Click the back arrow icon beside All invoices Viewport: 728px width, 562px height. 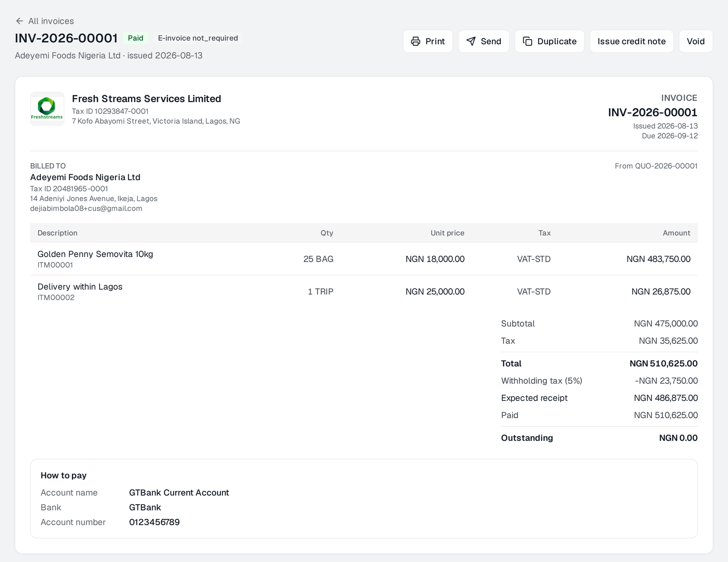pyautogui.click(x=19, y=21)
